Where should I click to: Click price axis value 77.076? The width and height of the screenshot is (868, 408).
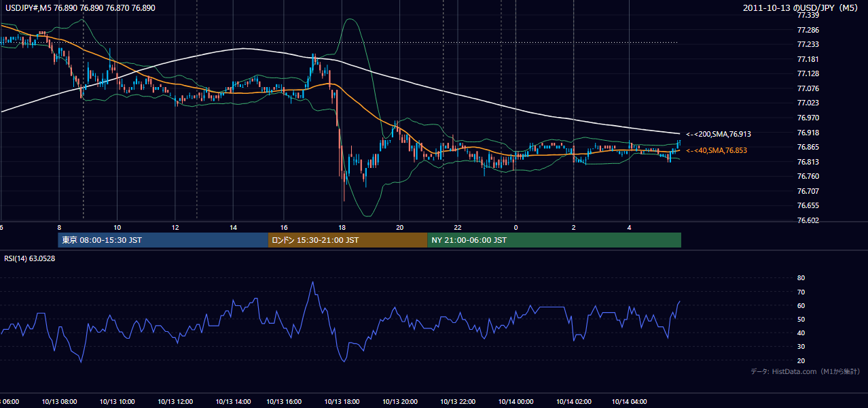pyautogui.click(x=808, y=88)
